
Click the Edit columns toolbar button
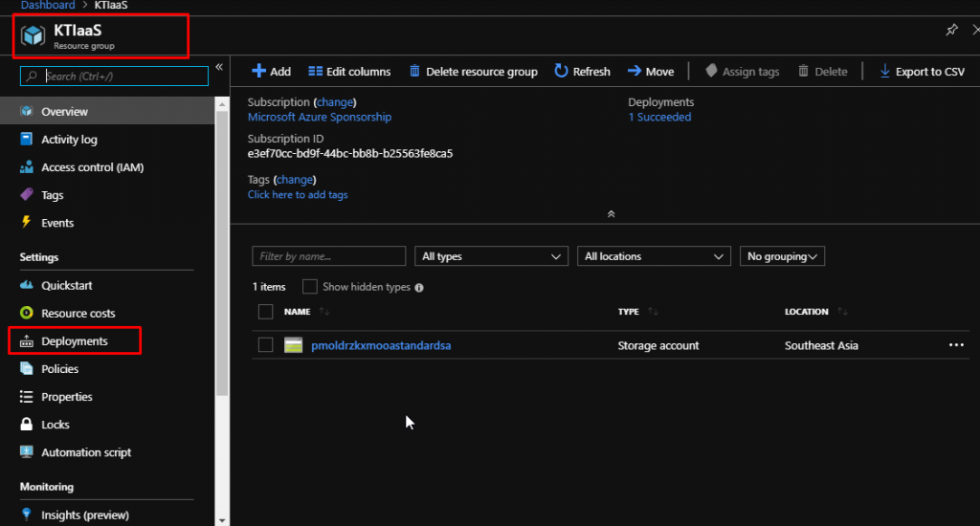349,71
